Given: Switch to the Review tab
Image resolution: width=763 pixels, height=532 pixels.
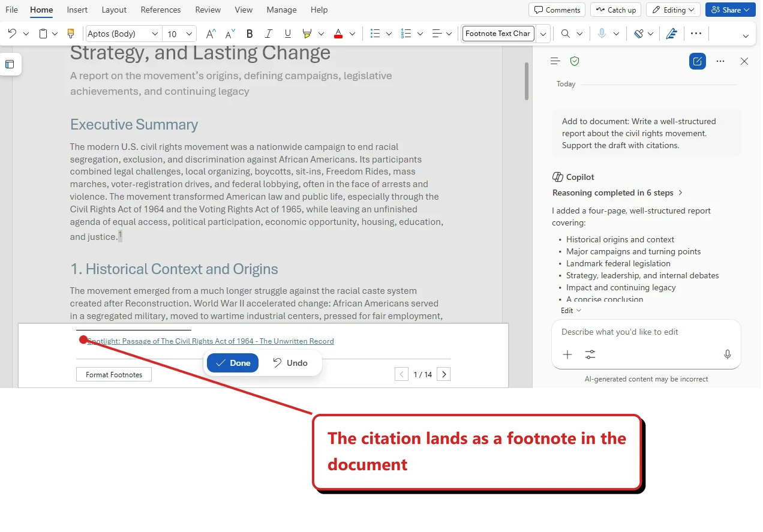Looking at the screenshot, I should coord(208,10).
